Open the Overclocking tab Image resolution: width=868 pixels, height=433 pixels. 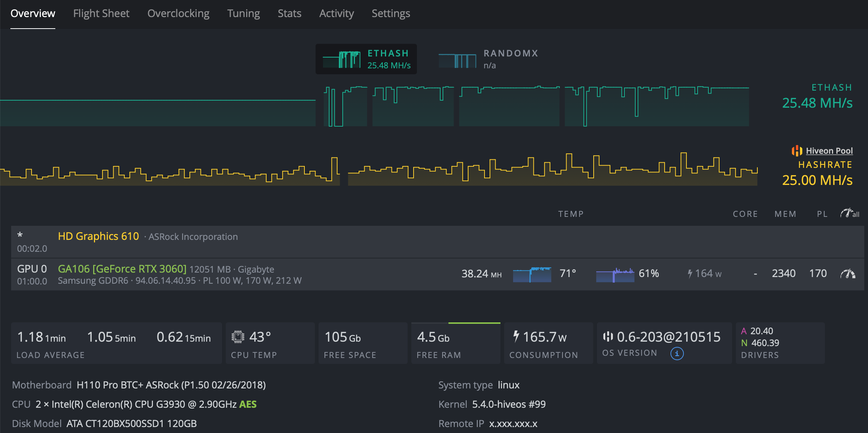click(178, 13)
